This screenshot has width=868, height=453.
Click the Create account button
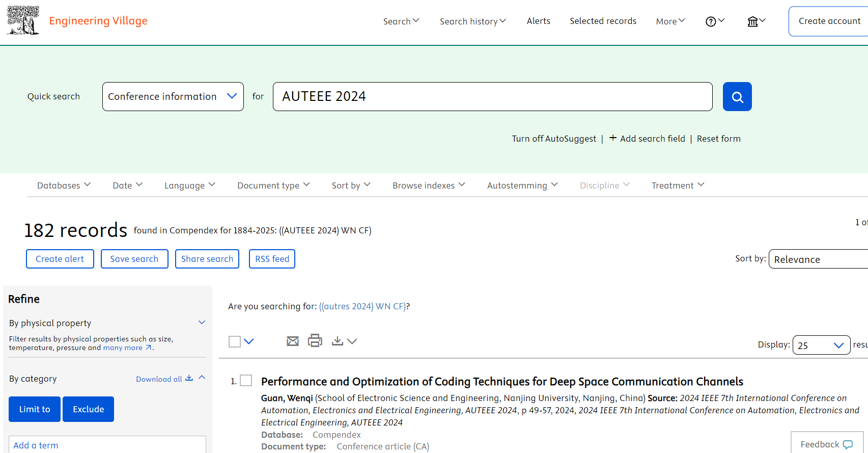(829, 21)
